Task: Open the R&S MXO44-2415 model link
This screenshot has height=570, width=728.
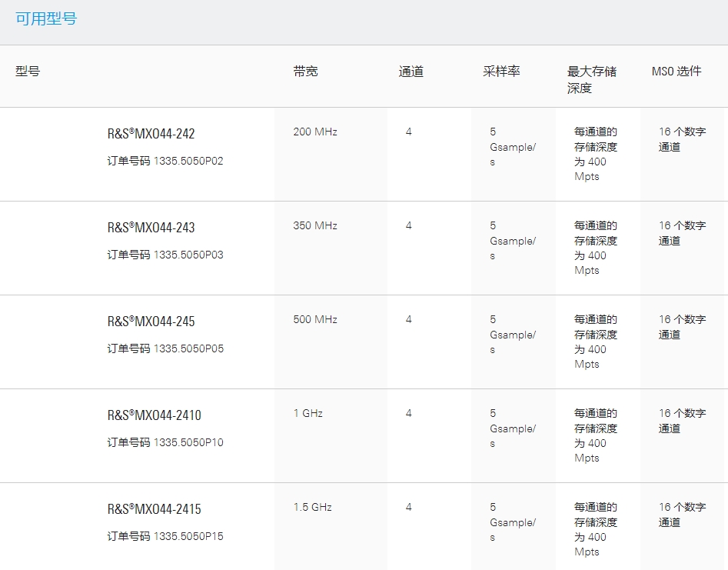Action: [155, 509]
